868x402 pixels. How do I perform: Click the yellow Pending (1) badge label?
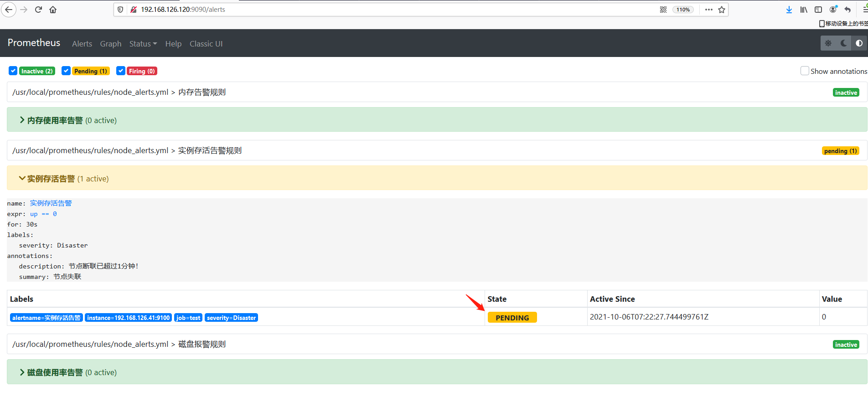[91, 71]
